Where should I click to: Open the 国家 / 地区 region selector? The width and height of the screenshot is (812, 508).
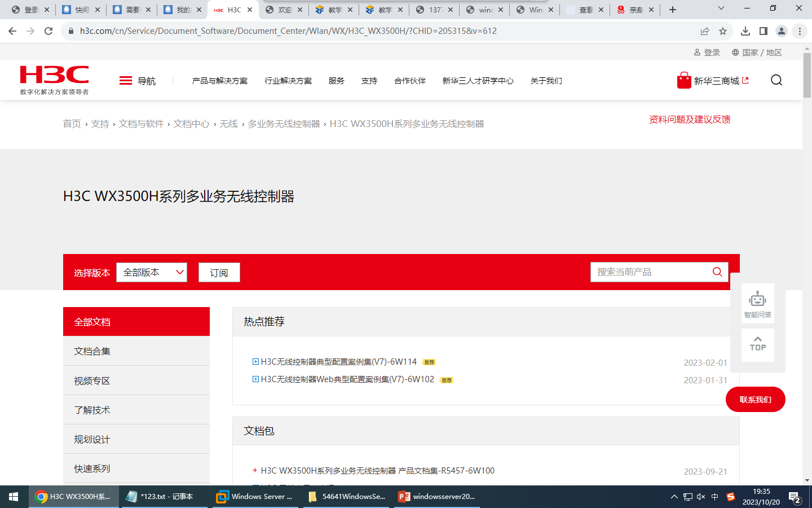tap(757, 52)
